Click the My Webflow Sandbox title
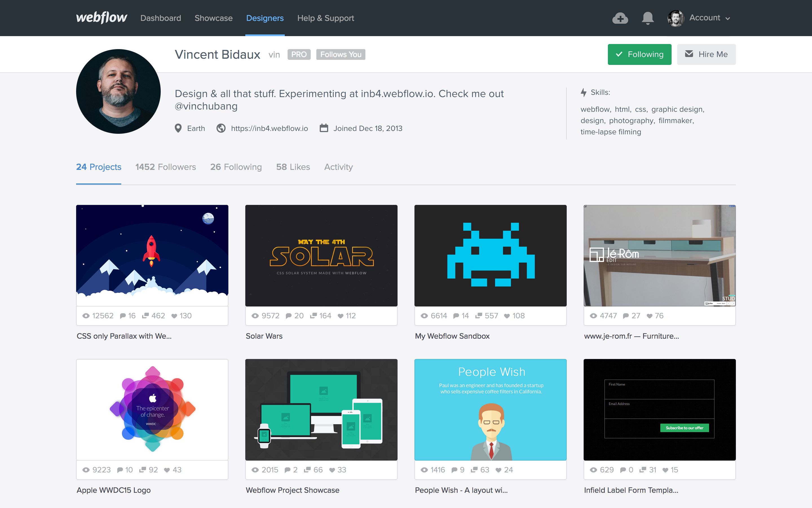The height and width of the screenshot is (508, 812). click(452, 336)
